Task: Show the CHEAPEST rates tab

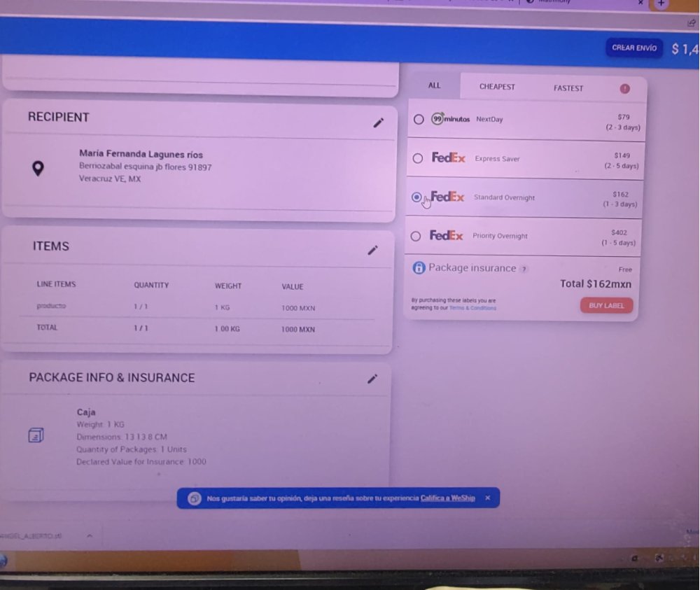Action: [497, 87]
